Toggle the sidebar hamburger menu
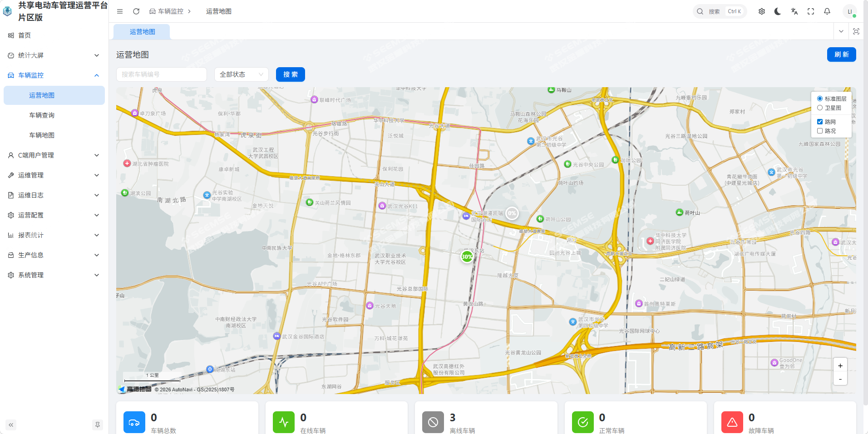This screenshot has width=868, height=434. coord(120,11)
